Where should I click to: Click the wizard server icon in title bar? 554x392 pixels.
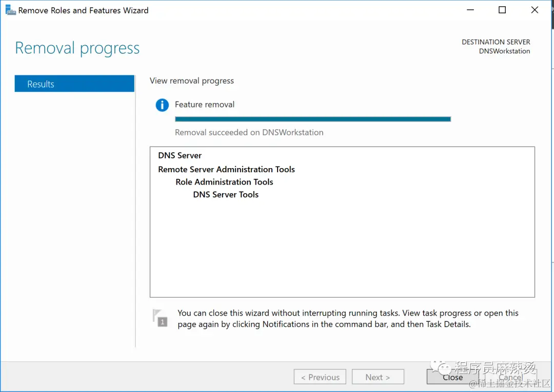click(x=11, y=10)
